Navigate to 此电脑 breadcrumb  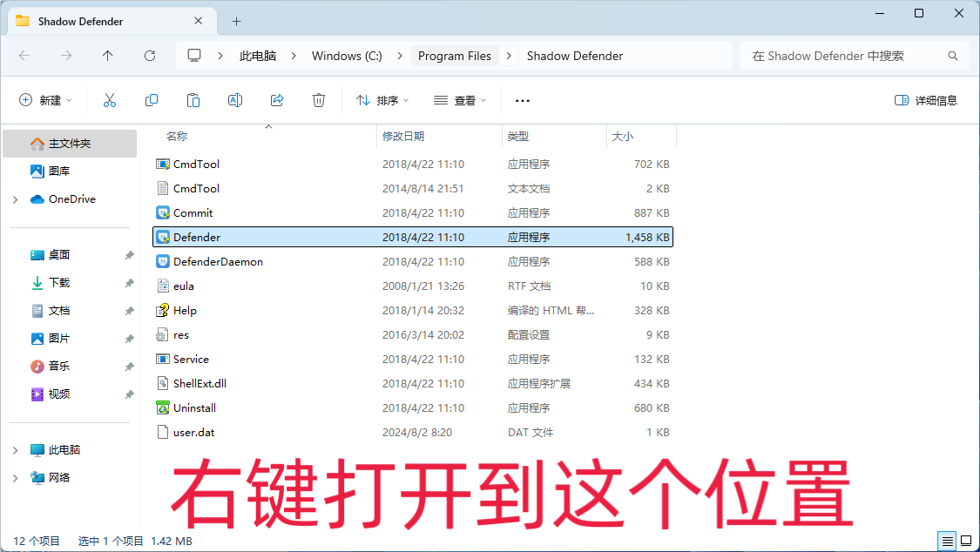tap(258, 56)
